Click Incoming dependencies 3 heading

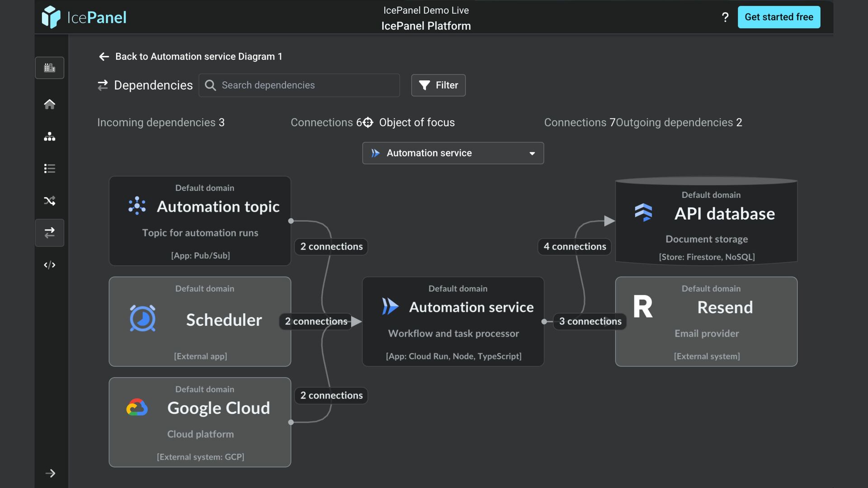click(x=161, y=122)
